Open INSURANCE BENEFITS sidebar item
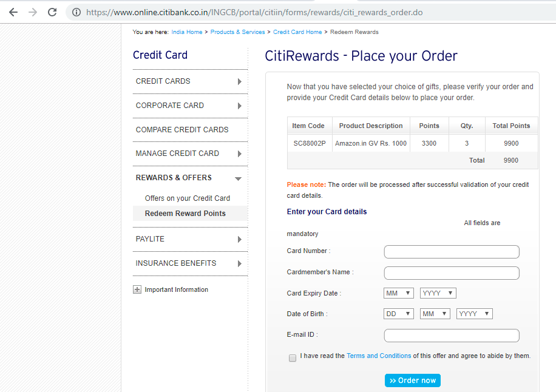Viewport: 556px width, 392px height. (x=176, y=263)
